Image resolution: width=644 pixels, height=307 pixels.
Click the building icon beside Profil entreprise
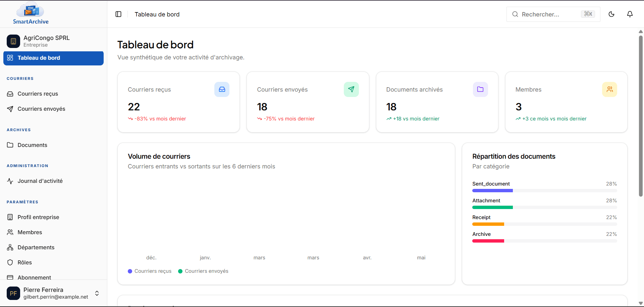tap(10, 217)
